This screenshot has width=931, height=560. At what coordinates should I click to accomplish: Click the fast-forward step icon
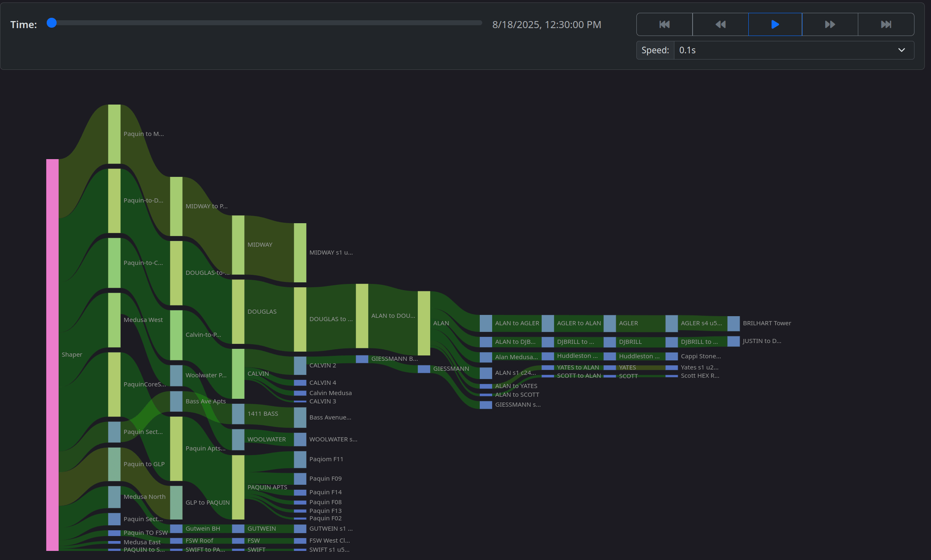(830, 24)
